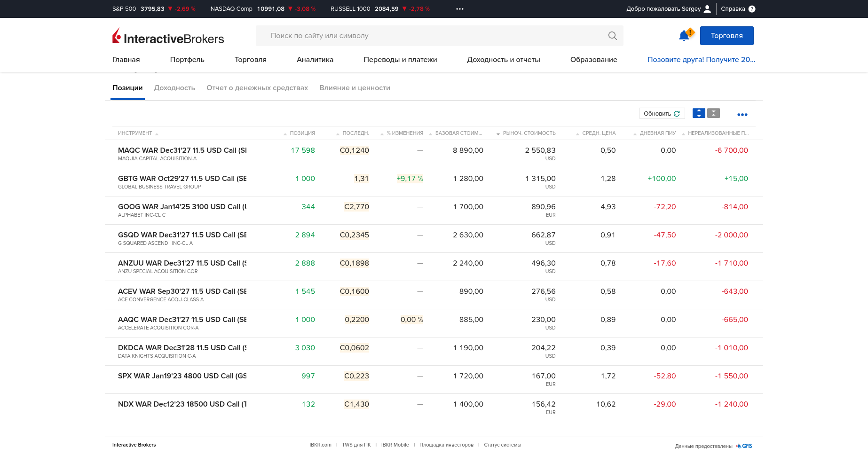
Task: Follow the invite-a-friend promo link
Action: pos(701,60)
